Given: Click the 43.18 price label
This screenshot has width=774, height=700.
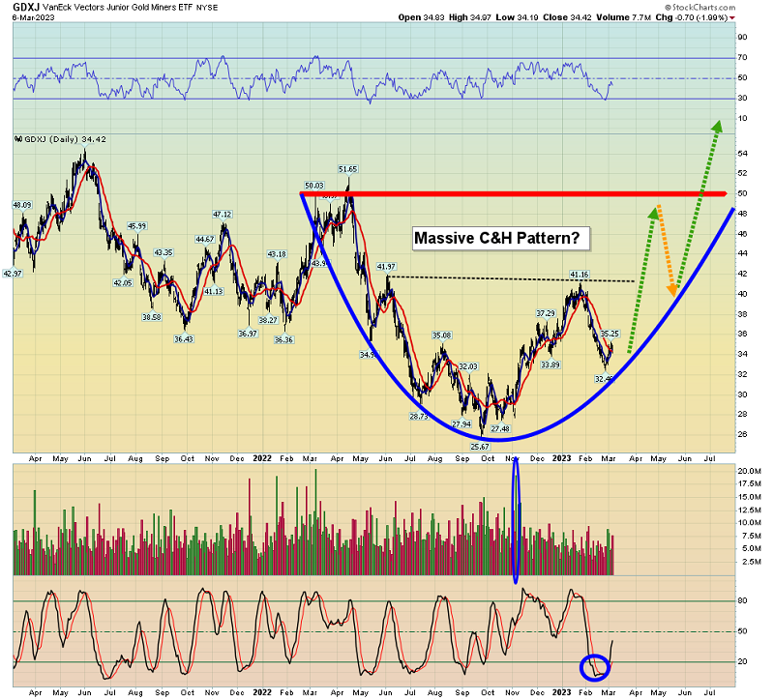Looking at the screenshot, I should click(277, 254).
